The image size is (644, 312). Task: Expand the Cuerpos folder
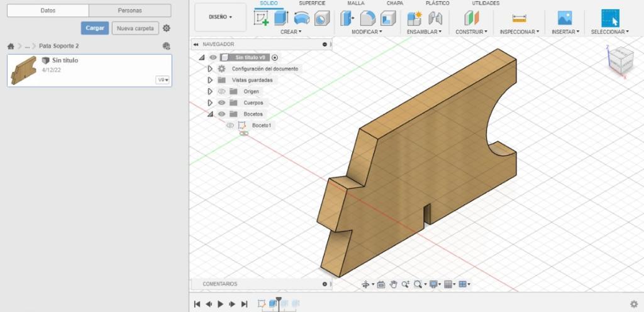coord(210,103)
